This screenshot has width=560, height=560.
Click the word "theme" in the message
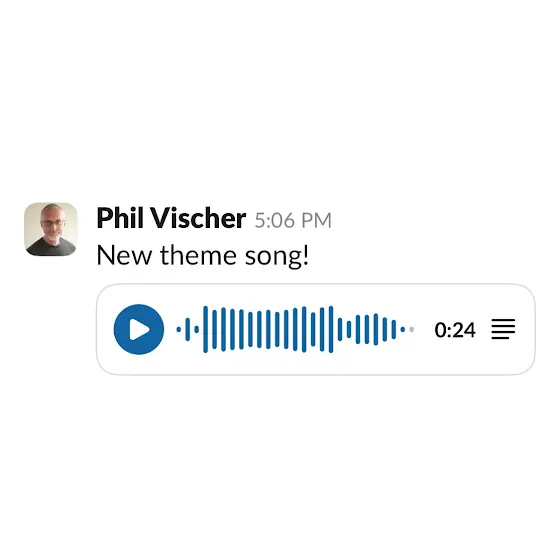coord(198,255)
